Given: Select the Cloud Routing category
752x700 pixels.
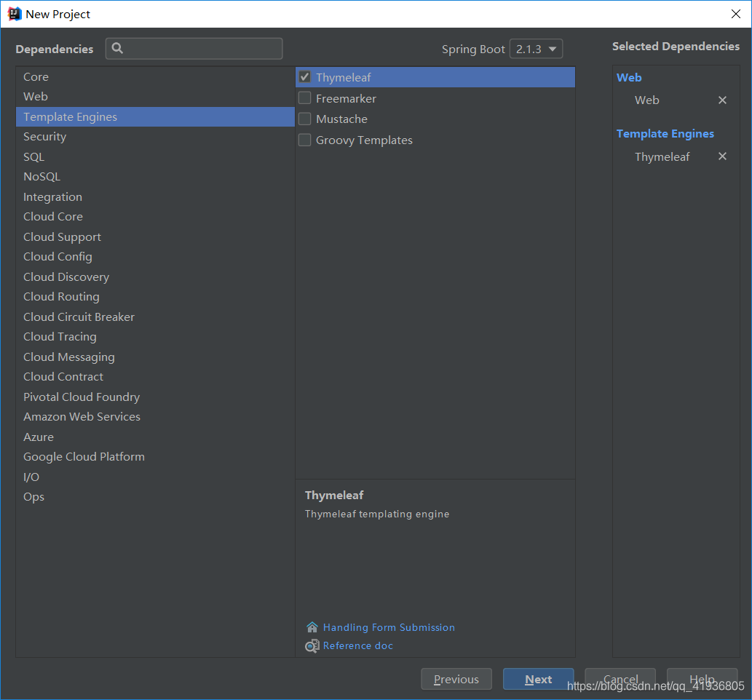Looking at the screenshot, I should (x=155, y=297).
